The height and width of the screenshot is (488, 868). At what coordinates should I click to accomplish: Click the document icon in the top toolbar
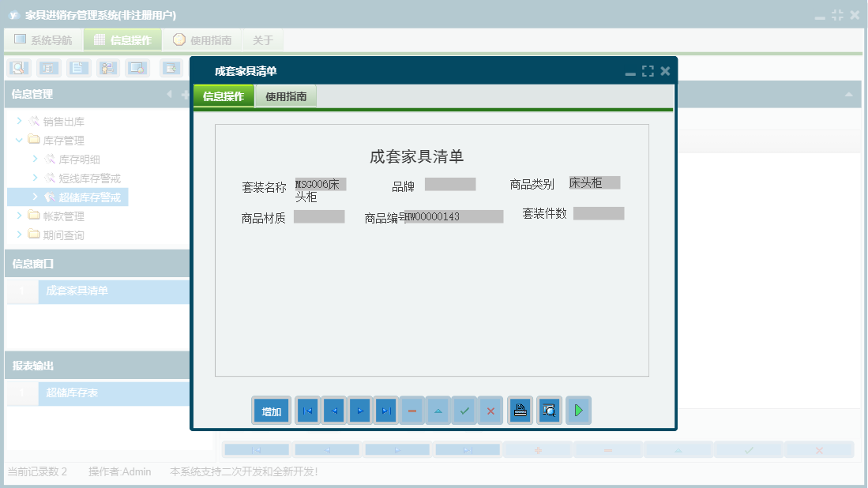(x=77, y=68)
